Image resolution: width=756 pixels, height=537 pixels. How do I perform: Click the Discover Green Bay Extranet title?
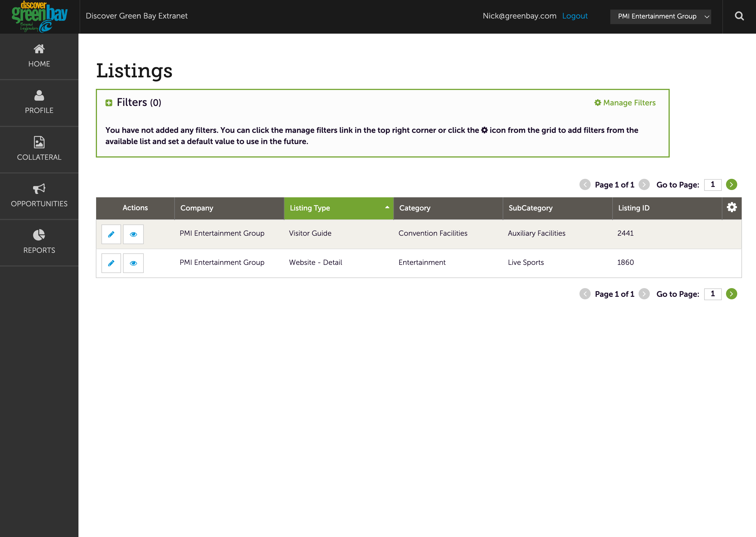tap(136, 16)
